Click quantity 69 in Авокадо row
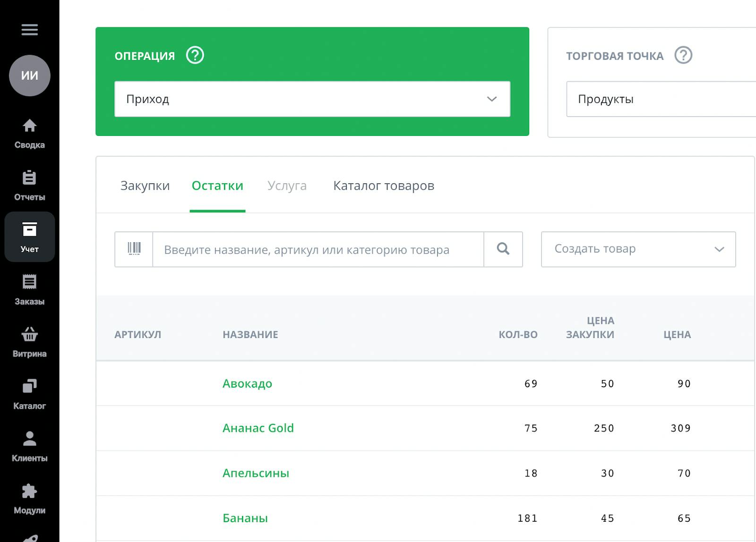Screen dimensions: 756x542 coord(531,384)
